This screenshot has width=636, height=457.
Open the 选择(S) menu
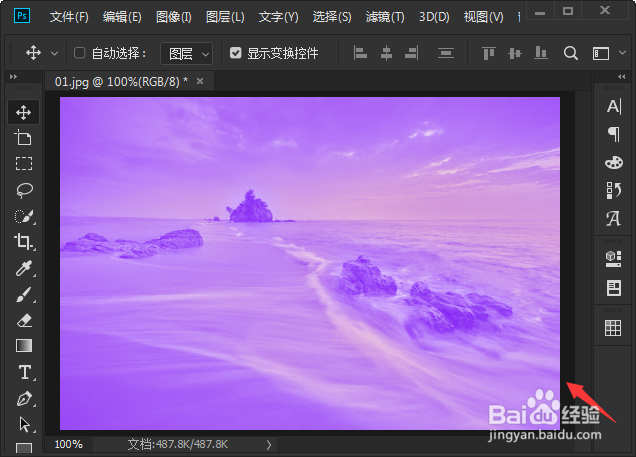(x=332, y=17)
